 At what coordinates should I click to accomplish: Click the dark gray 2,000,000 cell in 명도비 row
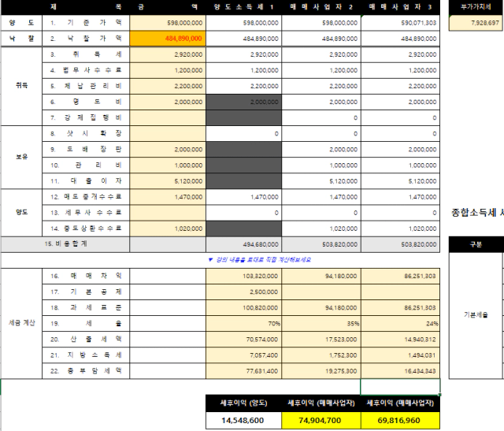(243, 102)
